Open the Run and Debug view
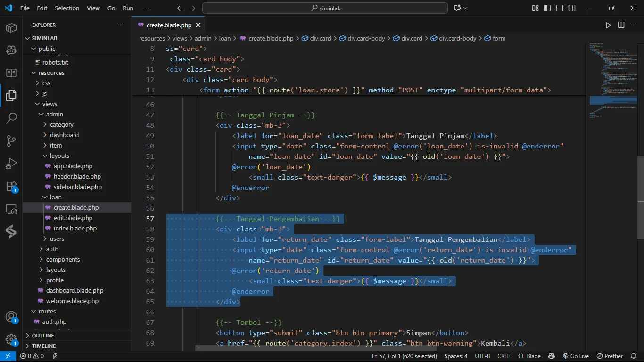The height and width of the screenshot is (362, 644). 11,163
